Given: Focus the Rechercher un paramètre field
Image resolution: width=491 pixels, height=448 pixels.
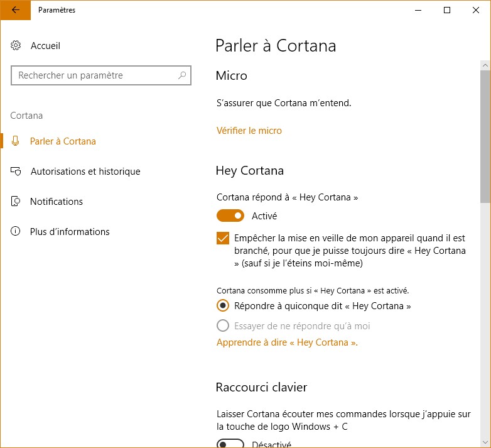Looking at the screenshot, I should point(94,75).
